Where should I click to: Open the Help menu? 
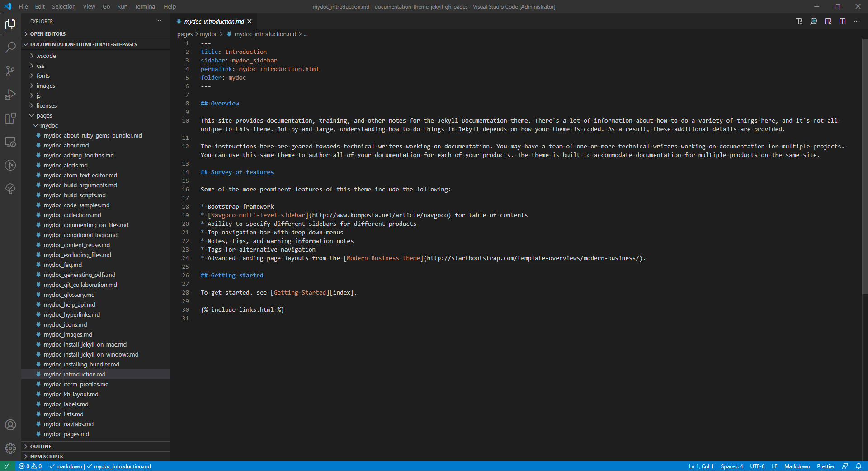[170, 6]
